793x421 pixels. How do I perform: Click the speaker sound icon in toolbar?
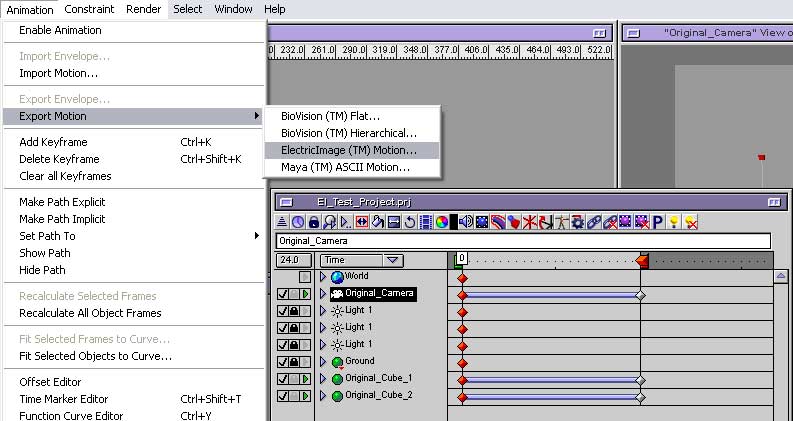(x=465, y=221)
